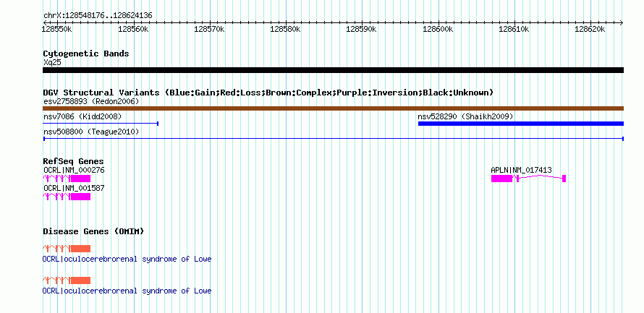Click the nsv528290 (Shaikh2009) label
The height and width of the screenshot is (313, 644).
coord(465,117)
